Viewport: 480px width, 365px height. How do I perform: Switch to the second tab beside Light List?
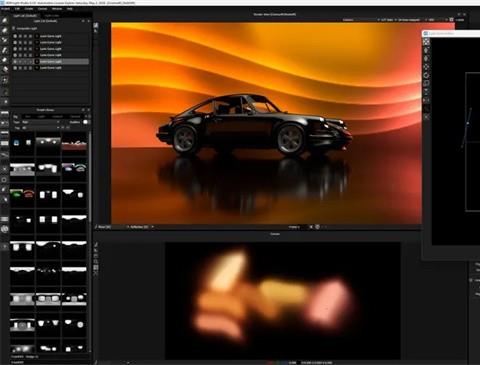52,16
